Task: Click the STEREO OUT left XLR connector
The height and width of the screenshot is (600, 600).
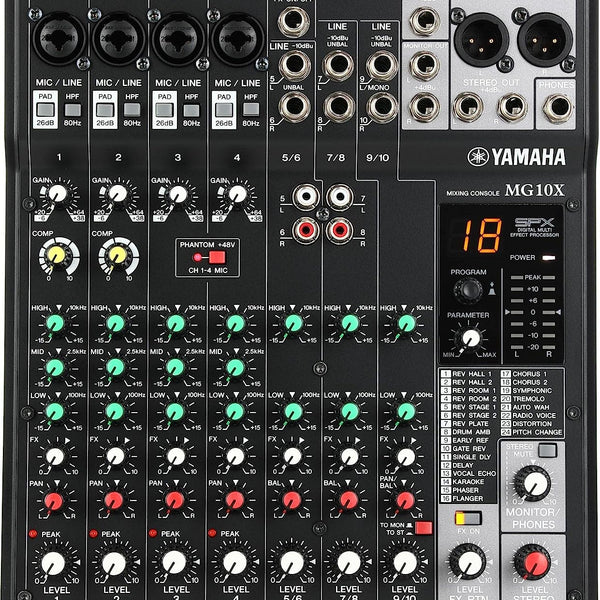Action: (x=481, y=40)
